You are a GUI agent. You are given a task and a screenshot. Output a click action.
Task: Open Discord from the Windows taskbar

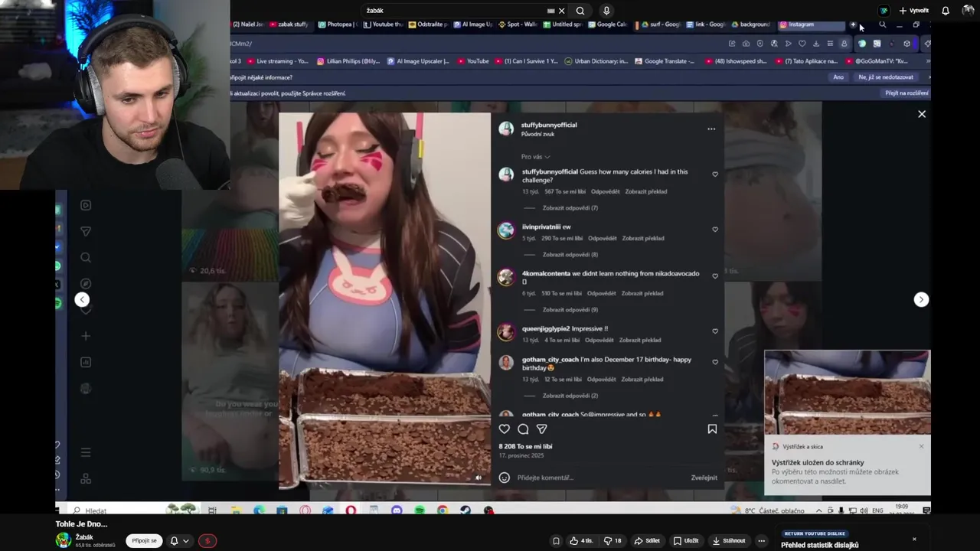(397, 510)
